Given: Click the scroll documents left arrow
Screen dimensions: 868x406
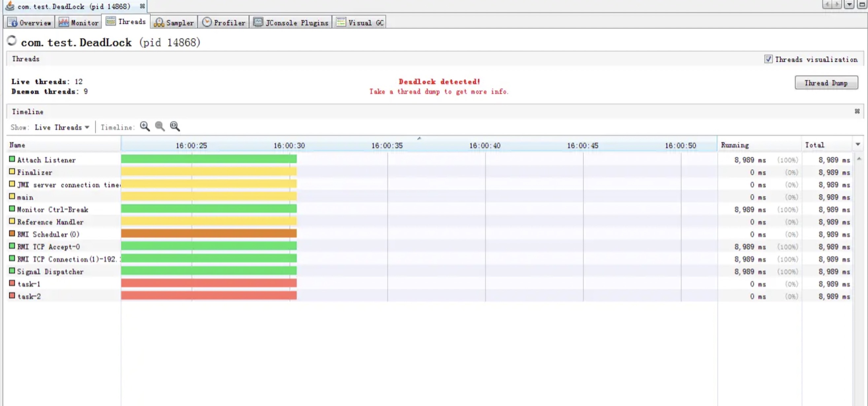Looking at the screenshot, I should (x=827, y=4).
